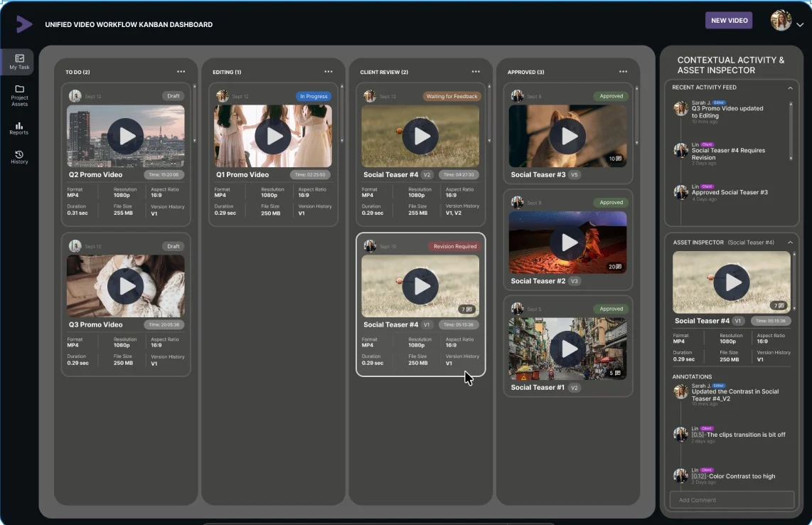Click the EDITING column scrollbar

pyautogui.click(x=342, y=113)
